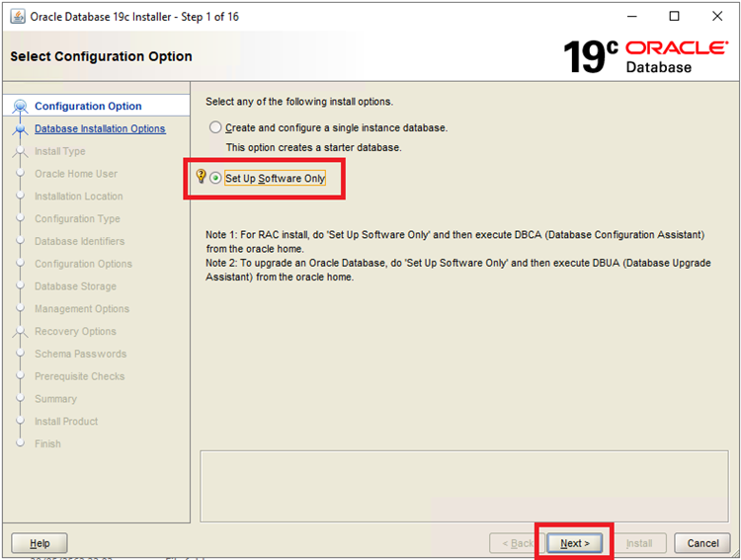Select 'Create and configure a single instance database' radio

[x=215, y=127]
